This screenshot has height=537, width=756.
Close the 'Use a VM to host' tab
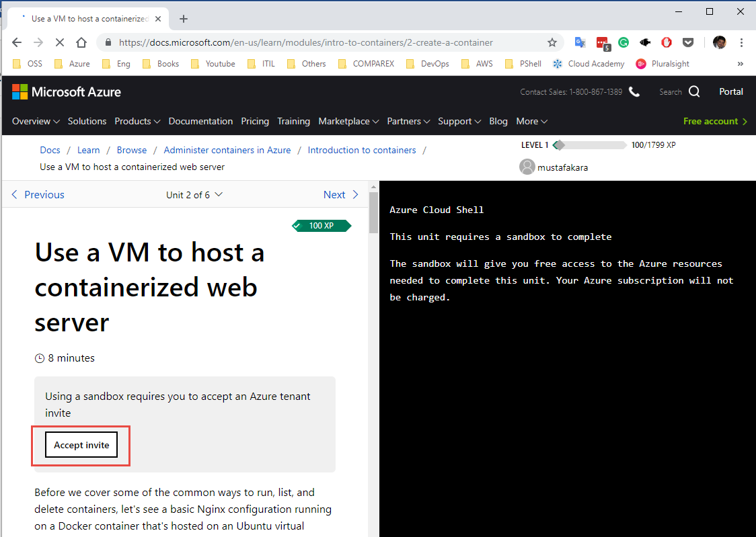[x=157, y=19]
